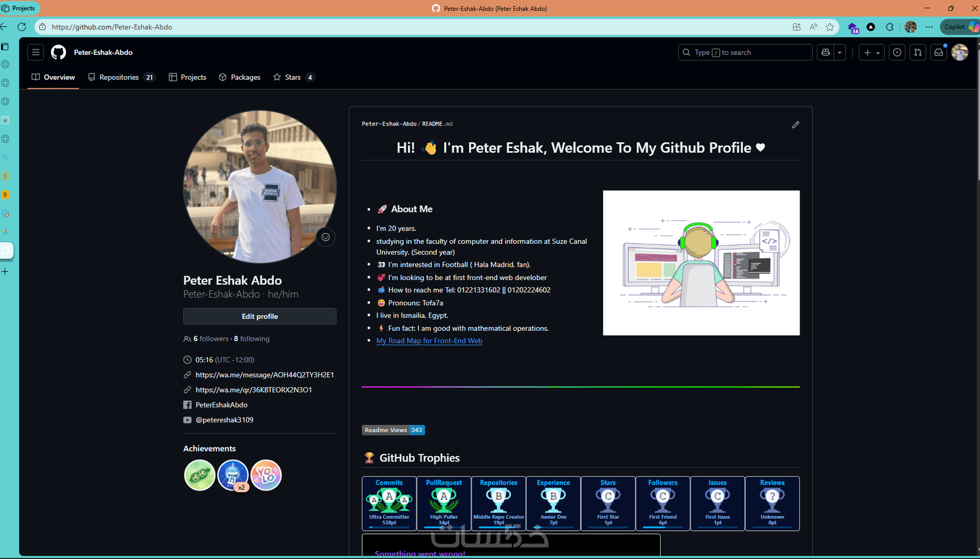View the green Pair Extraordinaire achievement badge
Viewport: 980px width, 559px height.
pyautogui.click(x=199, y=475)
